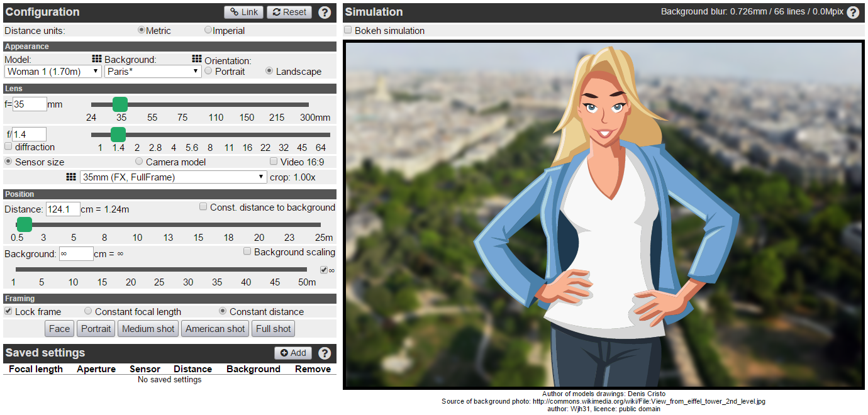Open the model thumbnail grid icon
Screen dimensions: 868x415
pyautogui.click(x=97, y=58)
